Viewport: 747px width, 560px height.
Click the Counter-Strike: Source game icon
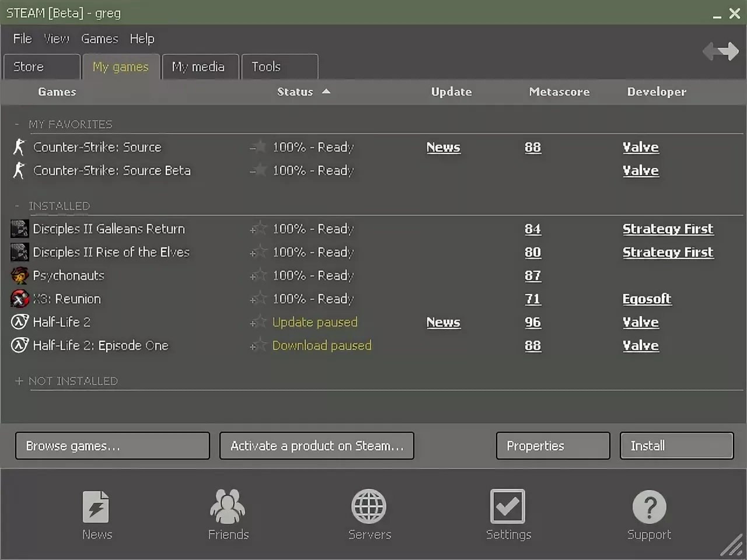[19, 147]
